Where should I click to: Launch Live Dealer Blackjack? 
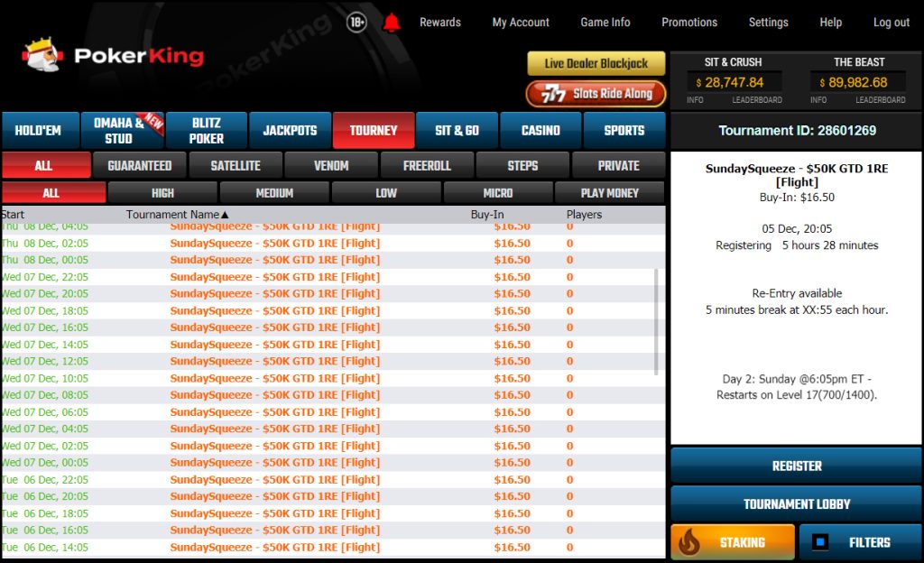(596, 63)
